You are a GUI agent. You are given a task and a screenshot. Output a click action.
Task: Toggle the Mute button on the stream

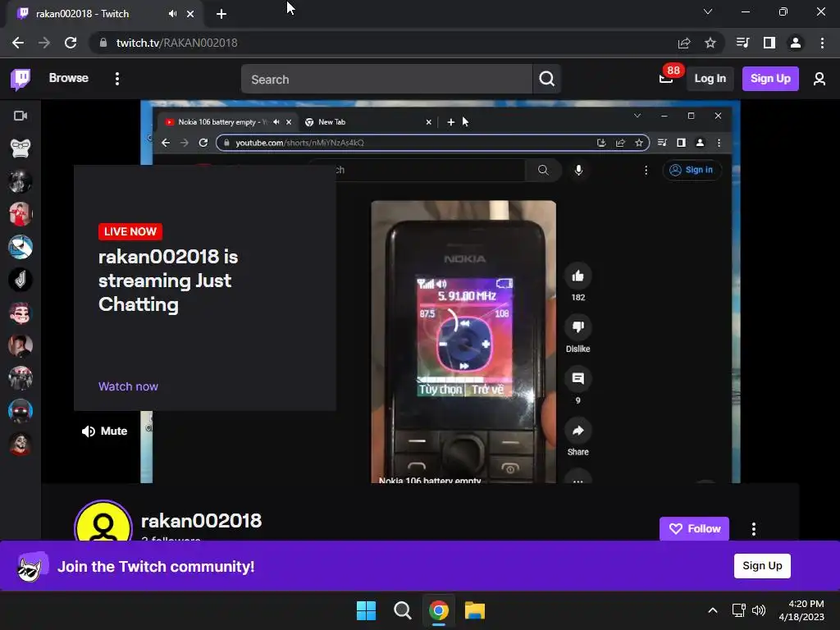click(104, 431)
